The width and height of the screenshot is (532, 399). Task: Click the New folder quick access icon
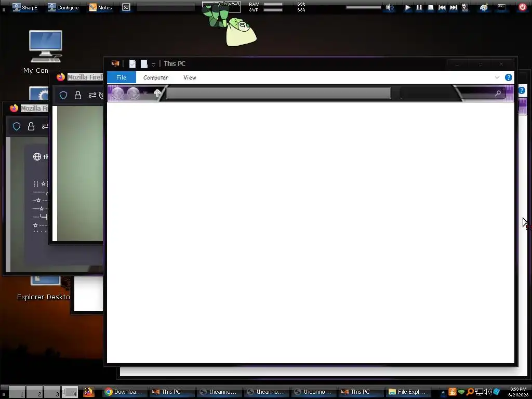pos(144,63)
